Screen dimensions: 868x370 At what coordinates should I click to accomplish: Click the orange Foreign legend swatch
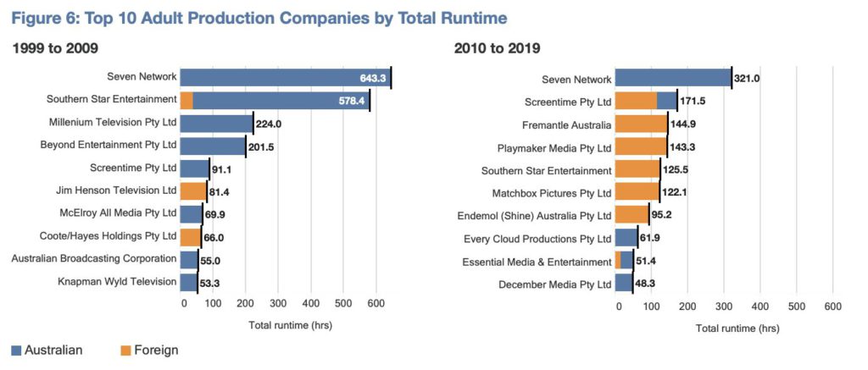124,350
